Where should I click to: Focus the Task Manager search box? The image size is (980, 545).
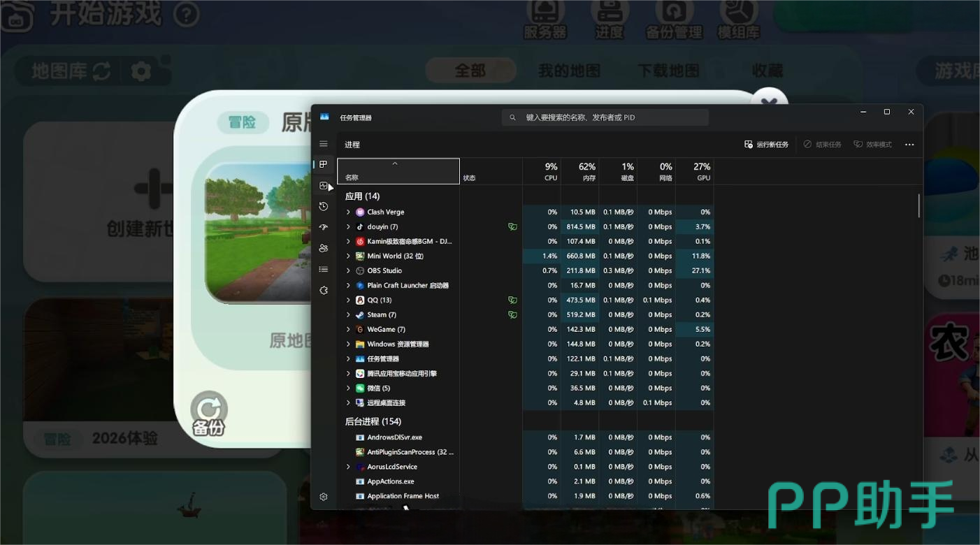[605, 117]
